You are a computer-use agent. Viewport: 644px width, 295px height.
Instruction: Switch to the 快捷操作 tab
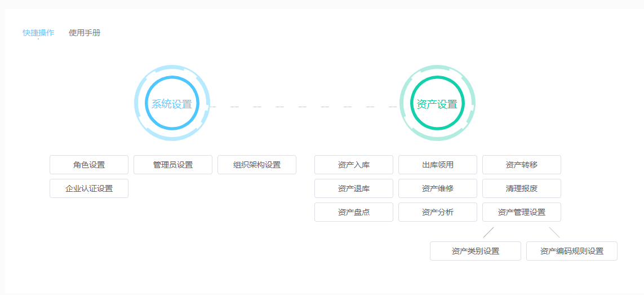[x=38, y=33]
